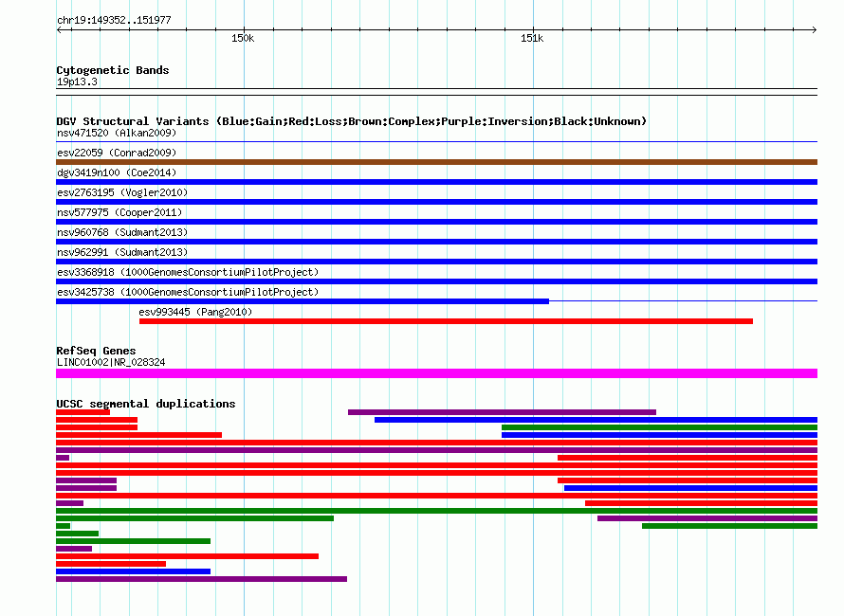844x616 pixels.
Task: Click the chr19:149352..151977 region label
Action: (x=114, y=21)
